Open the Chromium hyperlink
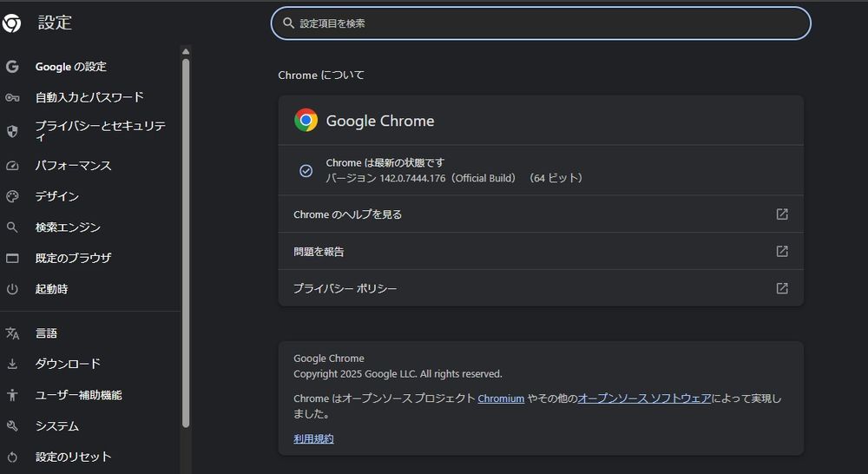This screenshot has width=868, height=474. 501,398
